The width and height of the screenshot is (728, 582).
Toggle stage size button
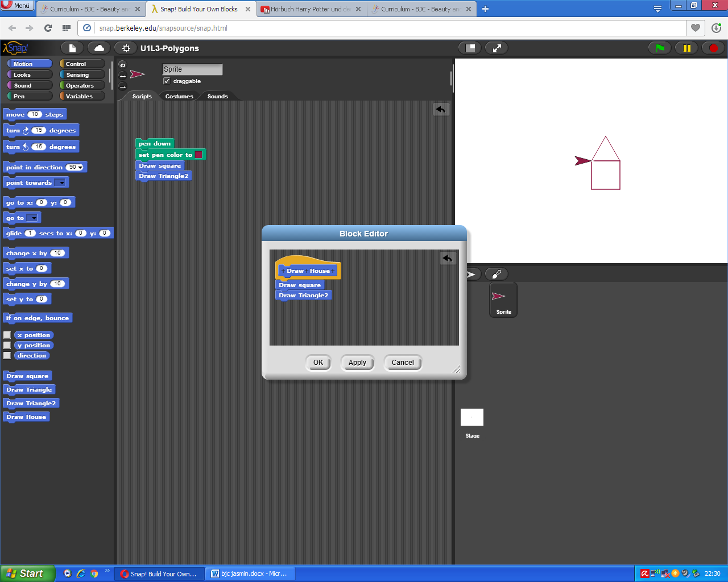tap(470, 48)
